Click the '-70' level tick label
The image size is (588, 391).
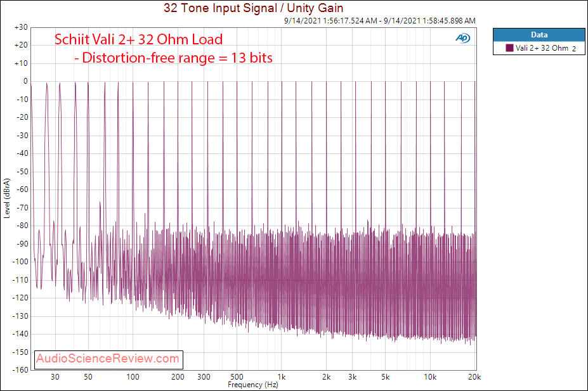point(22,207)
